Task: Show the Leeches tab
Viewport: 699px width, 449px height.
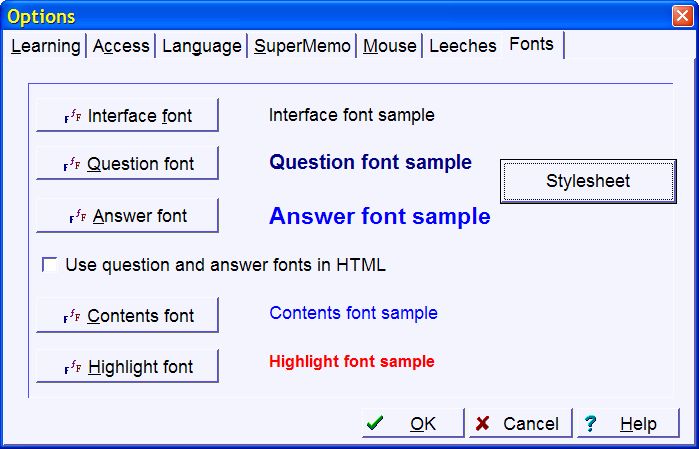Action: point(462,46)
